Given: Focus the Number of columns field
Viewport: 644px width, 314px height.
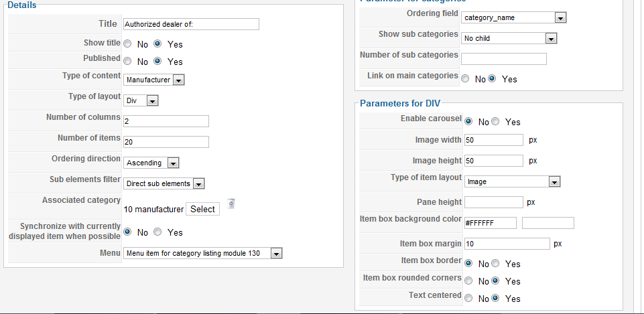Looking at the screenshot, I should [x=166, y=121].
